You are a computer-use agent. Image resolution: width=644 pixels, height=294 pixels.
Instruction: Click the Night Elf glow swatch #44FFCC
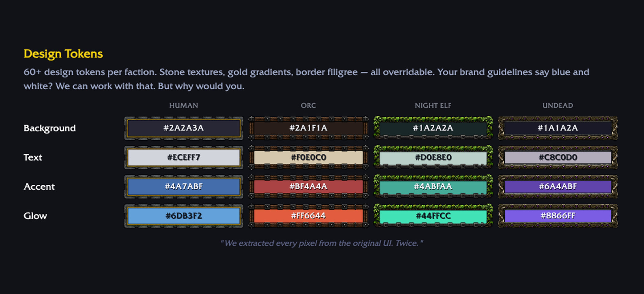(x=433, y=216)
